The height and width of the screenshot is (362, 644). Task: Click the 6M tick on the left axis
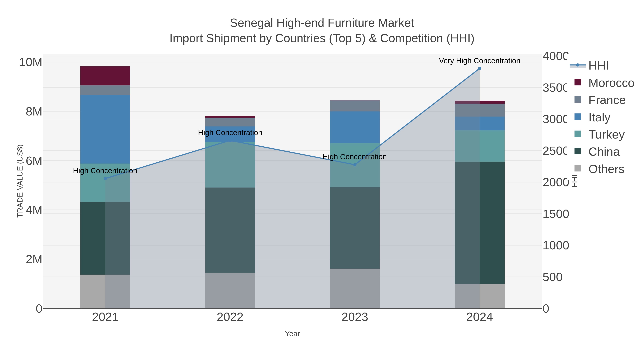point(34,161)
